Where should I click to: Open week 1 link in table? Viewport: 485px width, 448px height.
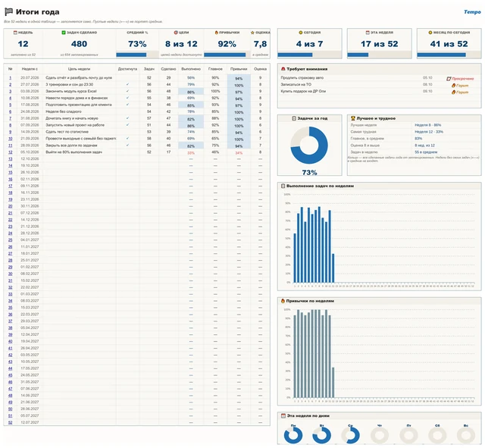pos(10,78)
